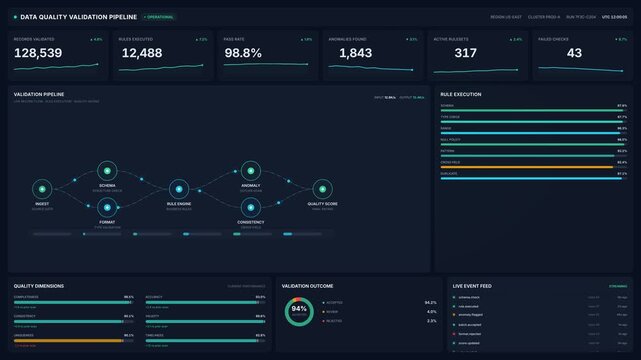The height and width of the screenshot is (360, 641).
Task: Click the orange Uniqueness quality bar
Action: click(74, 340)
